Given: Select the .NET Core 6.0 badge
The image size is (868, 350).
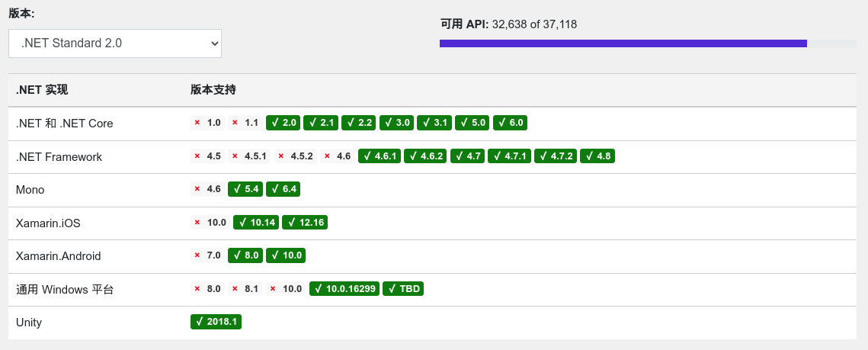Looking at the screenshot, I should click(x=510, y=123).
